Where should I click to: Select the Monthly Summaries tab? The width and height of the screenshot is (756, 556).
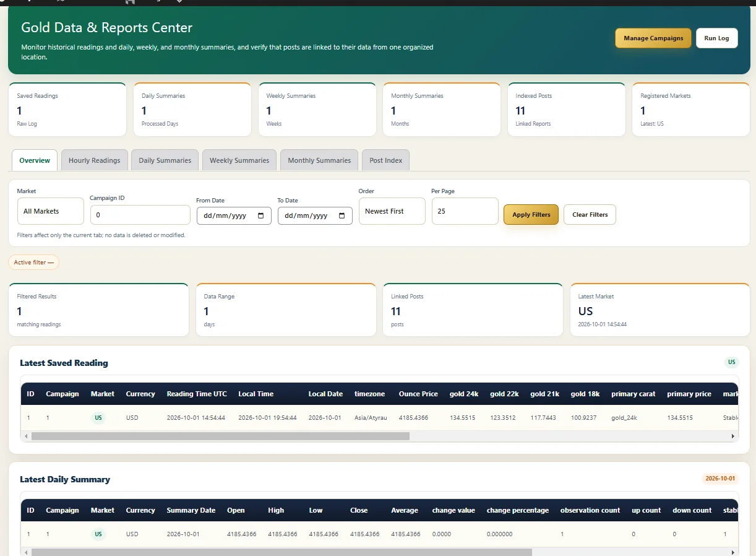[319, 160]
